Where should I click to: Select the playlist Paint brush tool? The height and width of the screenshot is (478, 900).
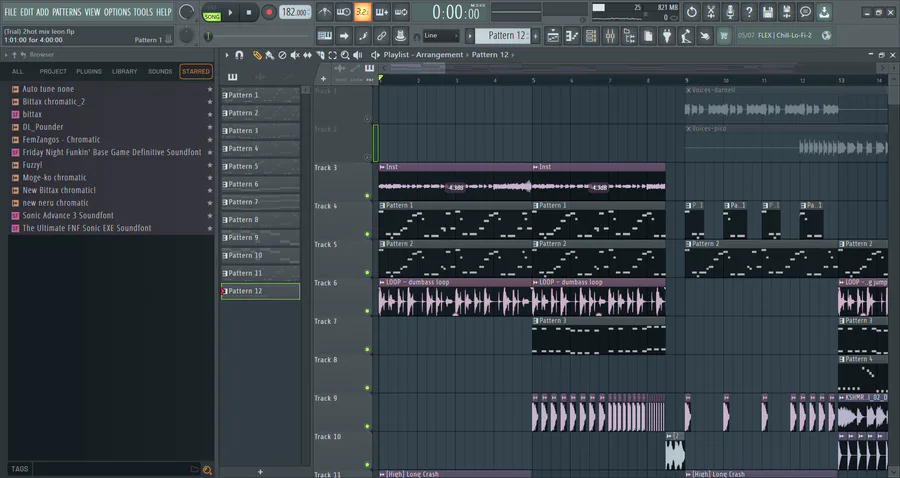(x=270, y=55)
